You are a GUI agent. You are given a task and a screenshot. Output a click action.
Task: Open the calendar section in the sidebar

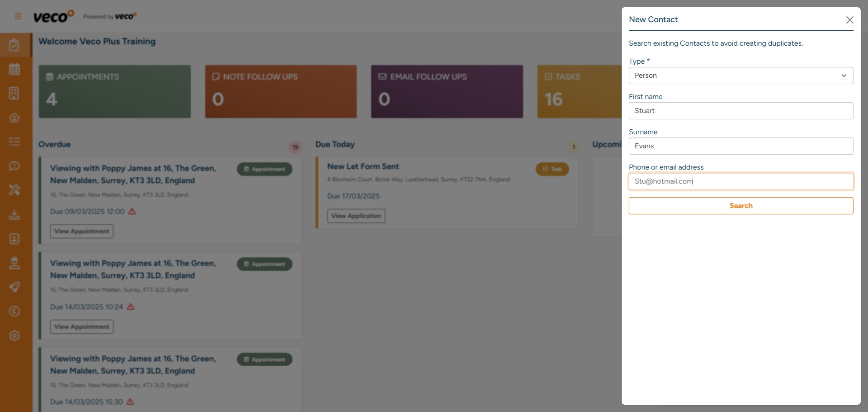click(x=15, y=69)
